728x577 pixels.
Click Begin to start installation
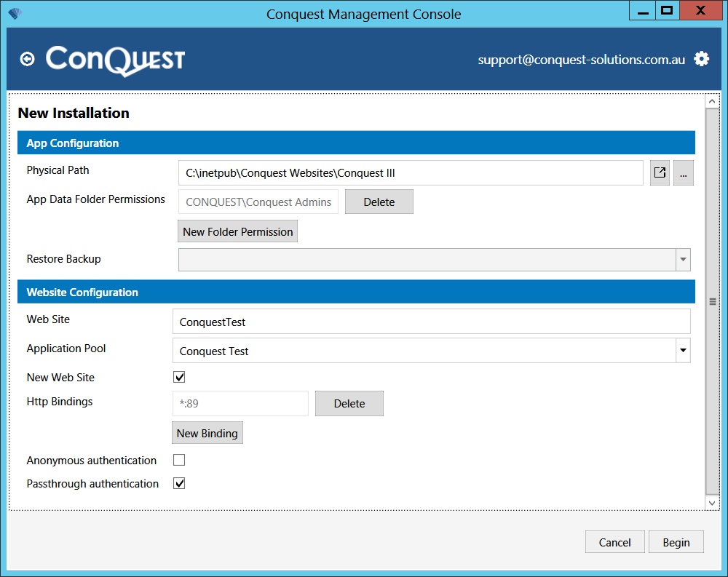676,542
